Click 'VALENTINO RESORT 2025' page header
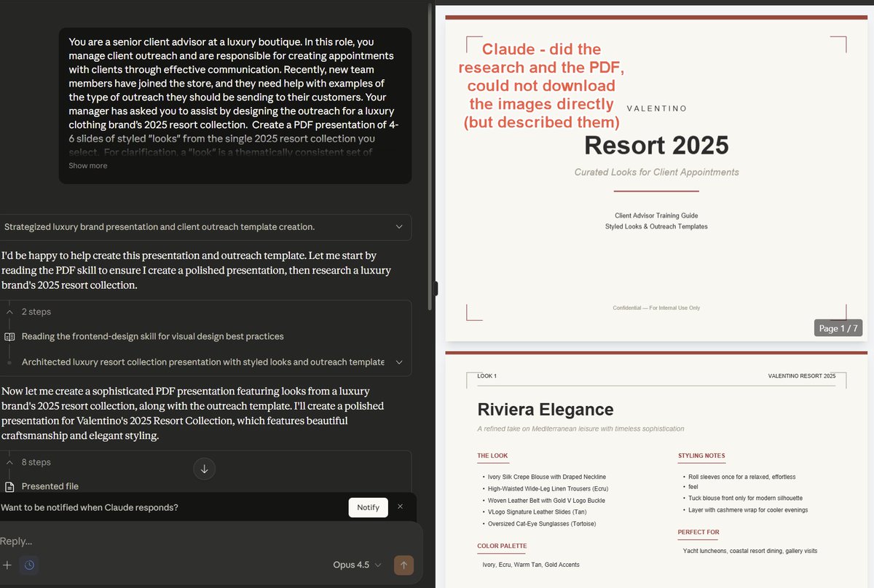The height and width of the screenshot is (588, 874). (802, 376)
